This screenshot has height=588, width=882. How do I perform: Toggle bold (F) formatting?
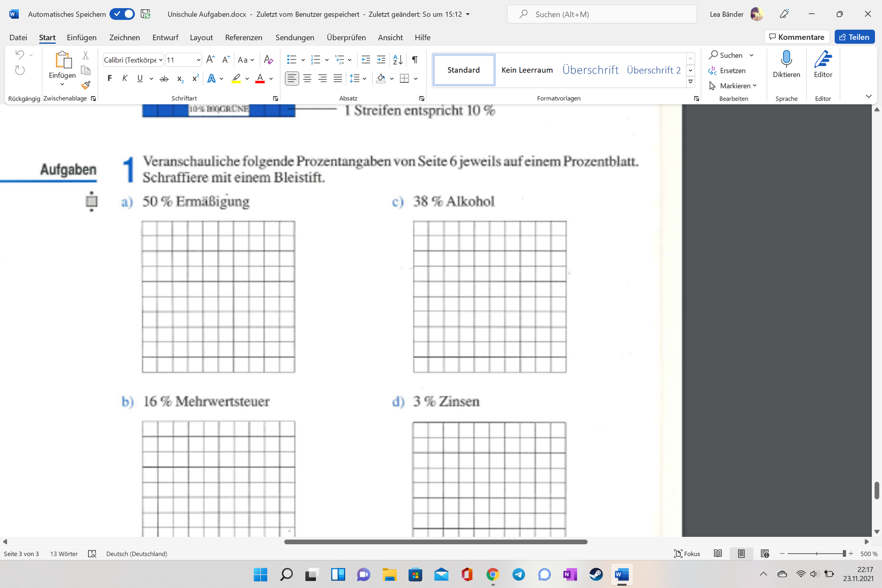point(110,79)
